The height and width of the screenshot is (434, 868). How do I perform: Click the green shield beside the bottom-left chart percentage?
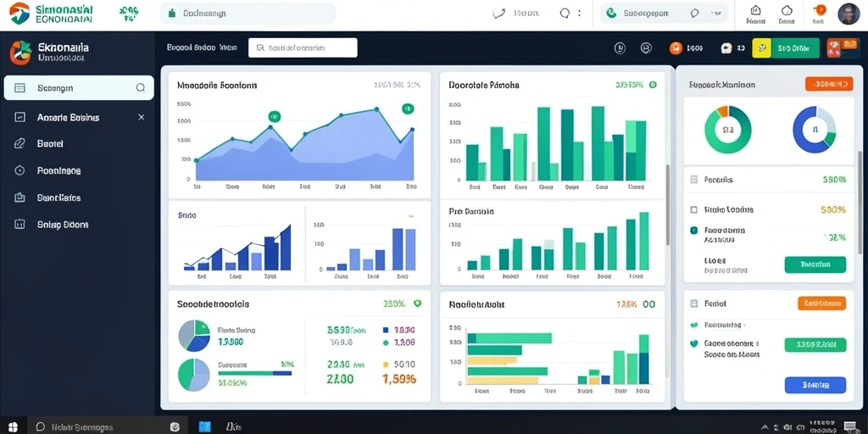tap(417, 303)
